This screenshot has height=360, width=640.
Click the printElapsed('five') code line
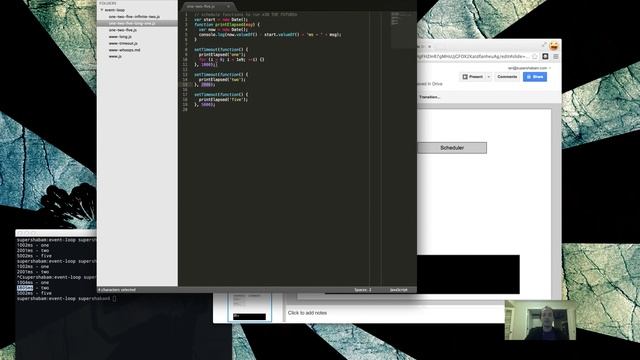click(x=223, y=99)
